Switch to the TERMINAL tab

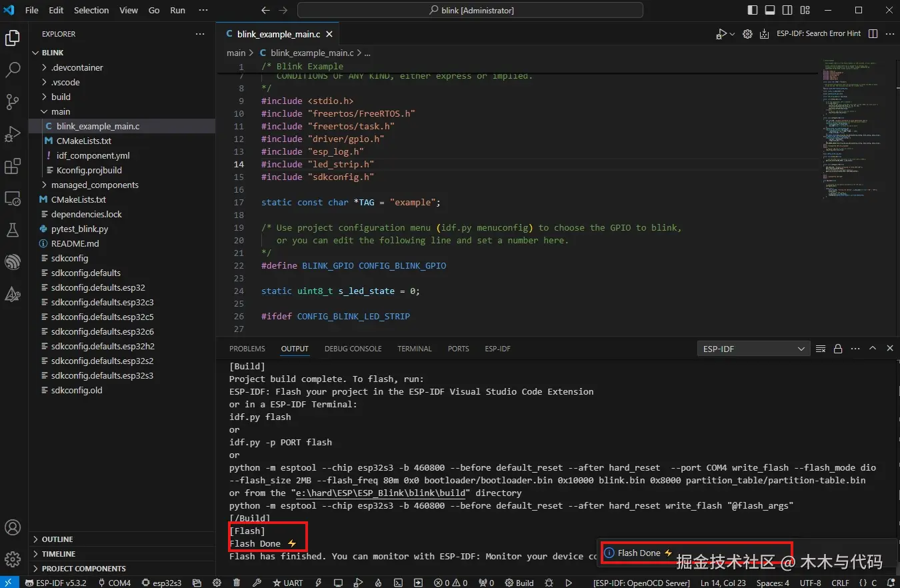click(415, 349)
